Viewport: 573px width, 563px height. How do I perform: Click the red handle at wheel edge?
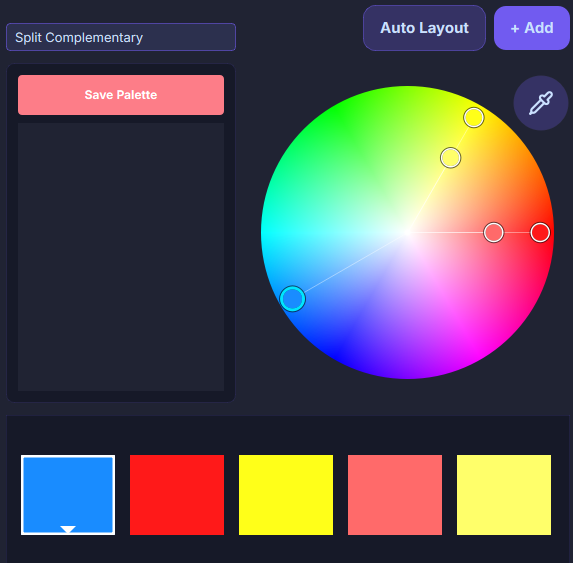pos(540,232)
